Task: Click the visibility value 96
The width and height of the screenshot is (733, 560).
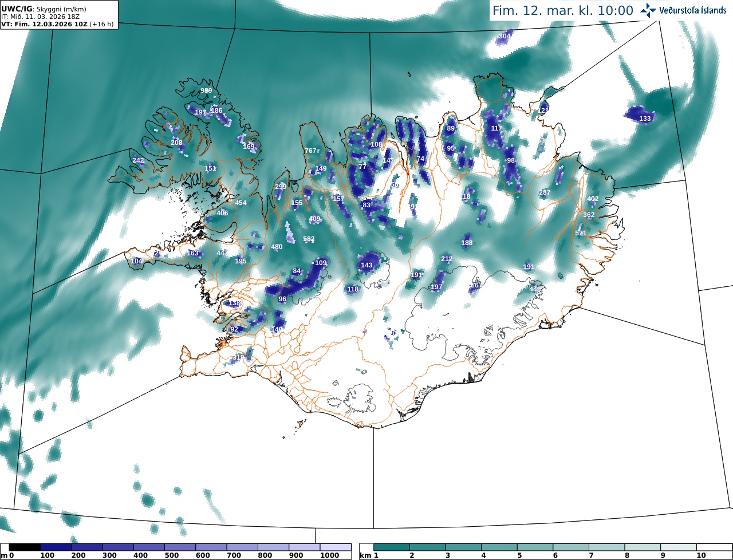Action: (x=282, y=299)
